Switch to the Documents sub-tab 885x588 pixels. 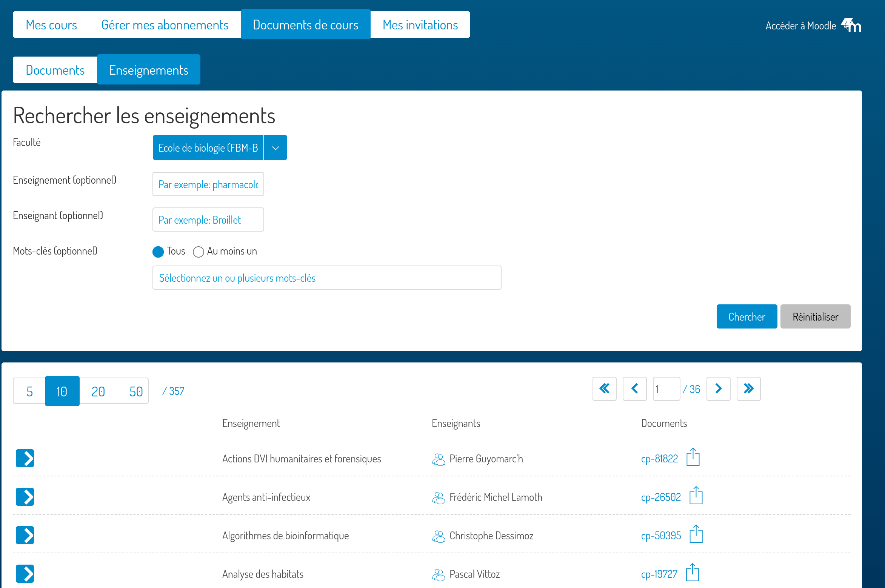pos(55,70)
